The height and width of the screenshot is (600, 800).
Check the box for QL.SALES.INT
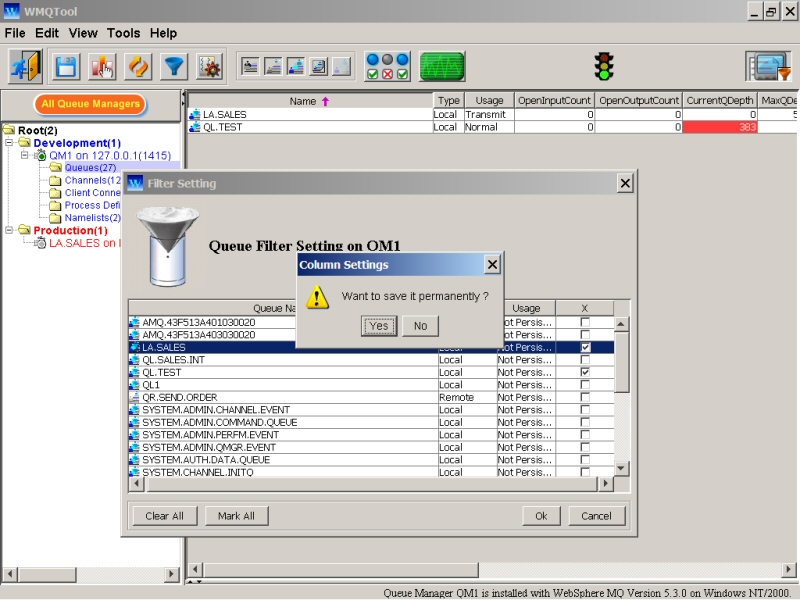585,360
